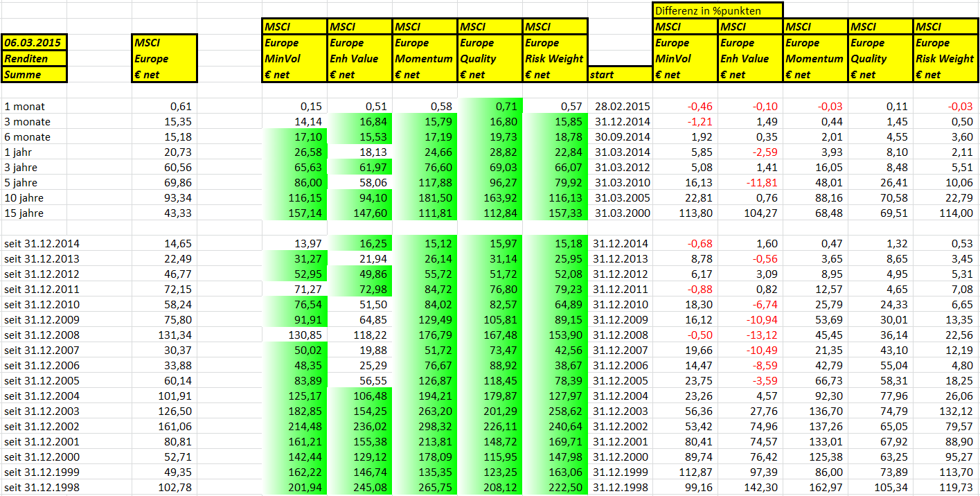Select the start date 28.02.2015 cell

[x=620, y=107]
